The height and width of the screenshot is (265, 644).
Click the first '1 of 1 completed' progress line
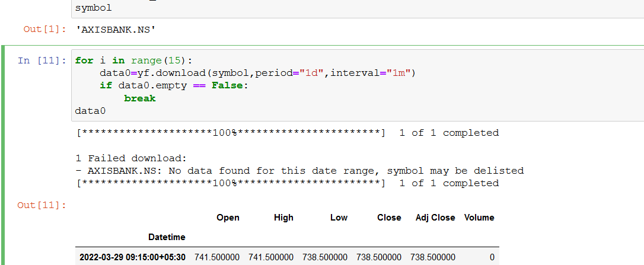(x=288, y=133)
